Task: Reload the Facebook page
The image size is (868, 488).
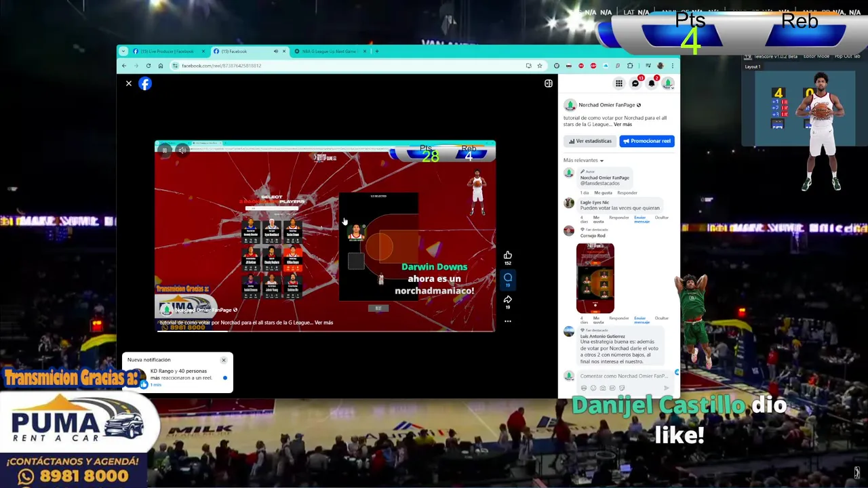Action: tap(148, 66)
